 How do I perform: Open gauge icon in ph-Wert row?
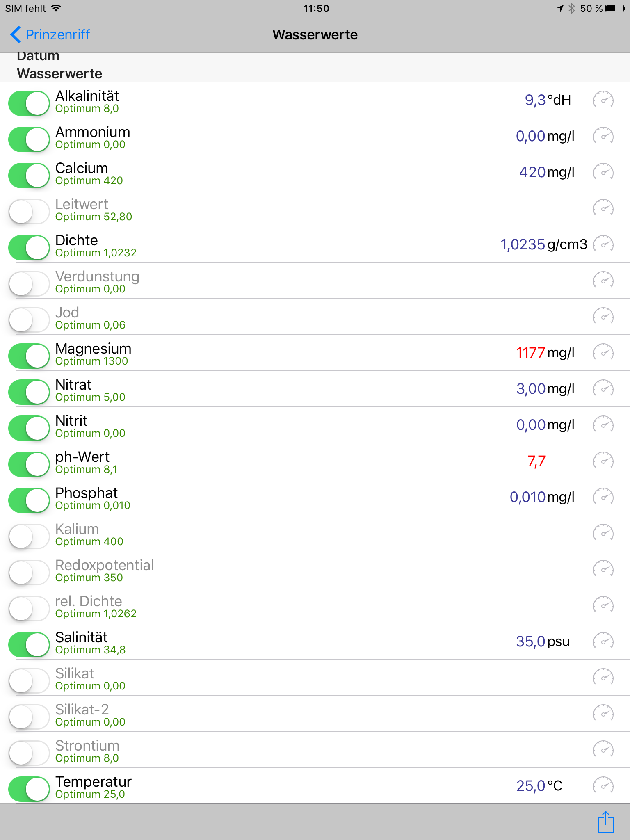(x=603, y=461)
